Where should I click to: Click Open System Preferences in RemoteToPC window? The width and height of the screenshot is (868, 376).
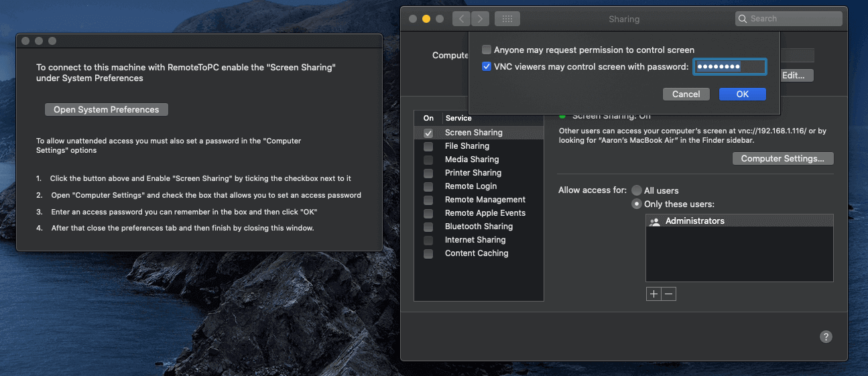(107, 109)
